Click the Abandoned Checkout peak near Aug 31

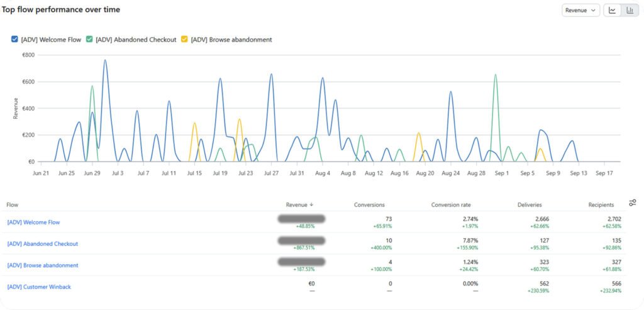tap(496, 75)
